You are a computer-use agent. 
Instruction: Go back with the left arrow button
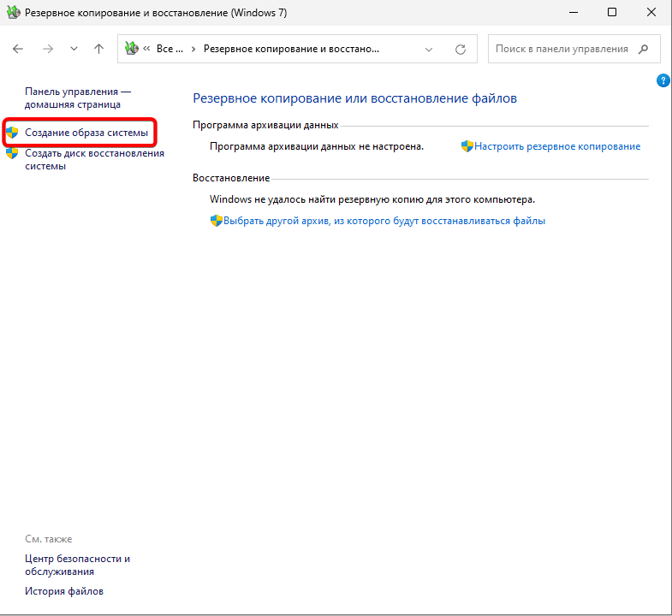18,49
